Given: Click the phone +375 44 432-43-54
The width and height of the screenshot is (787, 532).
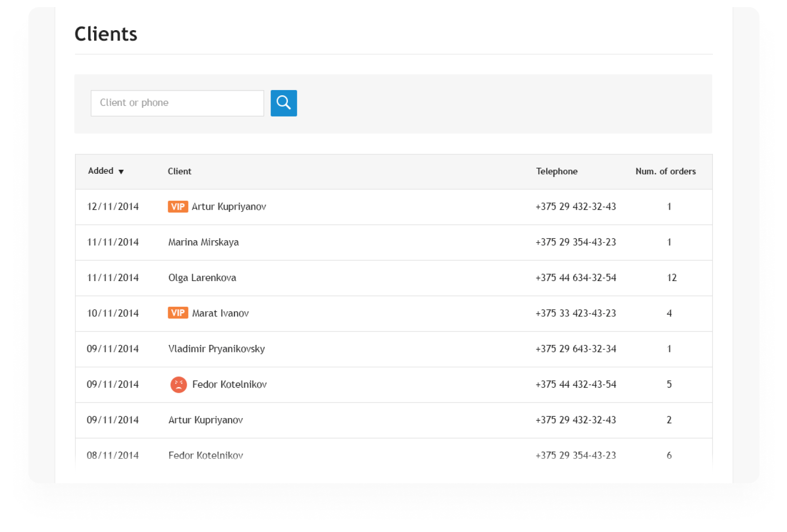Looking at the screenshot, I should pyautogui.click(x=576, y=384).
